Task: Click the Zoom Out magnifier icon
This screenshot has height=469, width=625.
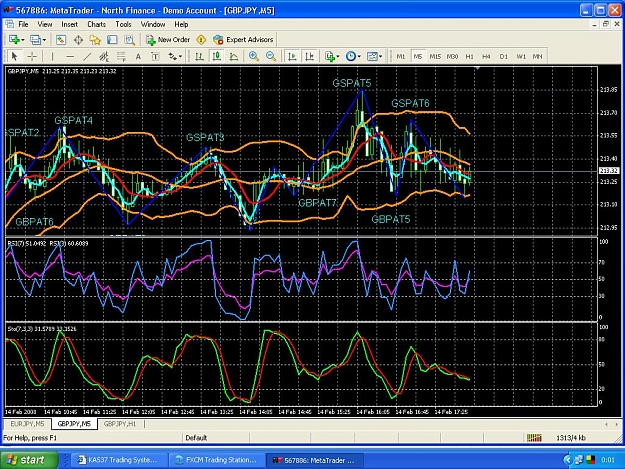Action: click(x=271, y=57)
